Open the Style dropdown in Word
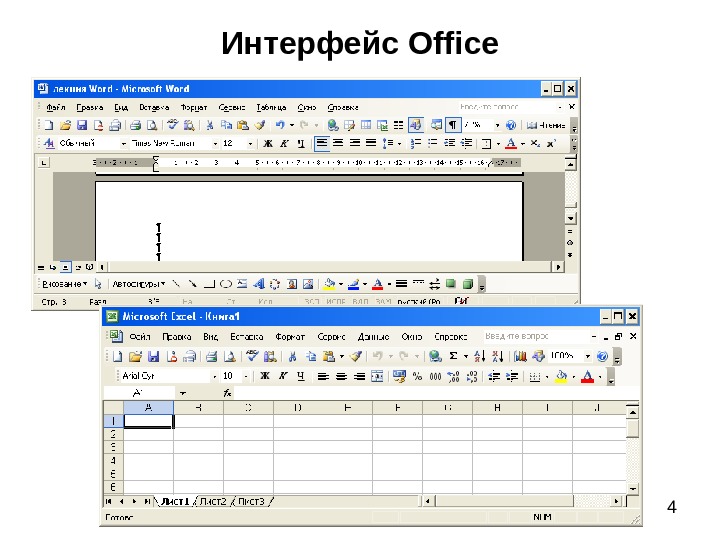The image size is (720, 540). point(124,144)
